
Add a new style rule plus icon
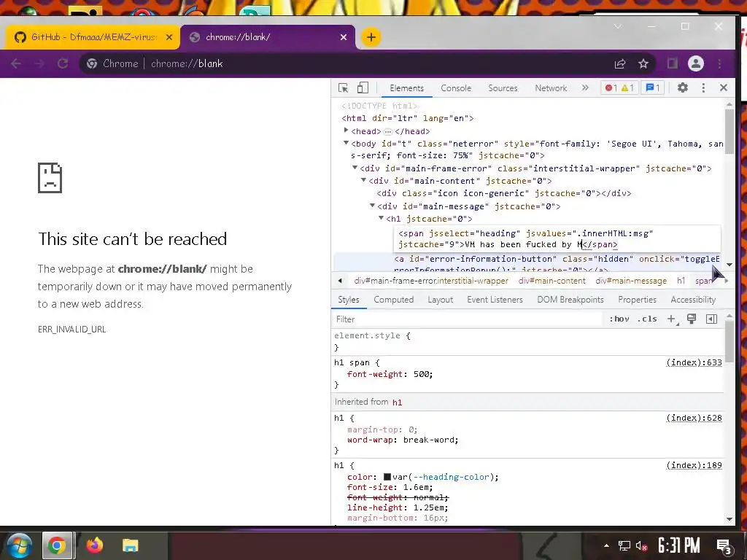pyautogui.click(x=671, y=319)
